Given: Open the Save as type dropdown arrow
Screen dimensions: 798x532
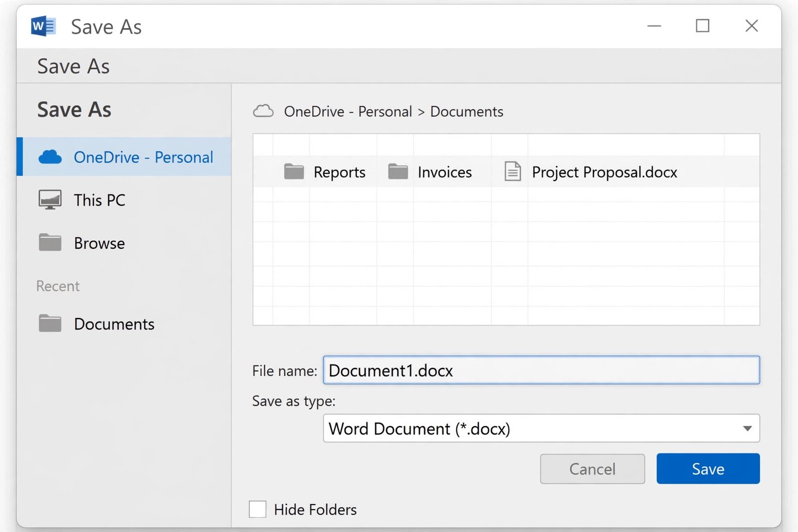Looking at the screenshot, I should [747, 428].
